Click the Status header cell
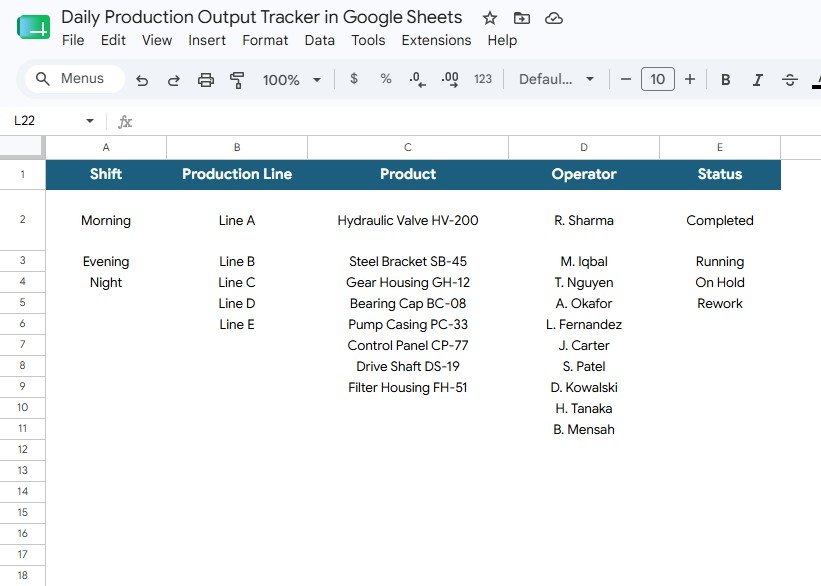 click(x=720, y=174)
